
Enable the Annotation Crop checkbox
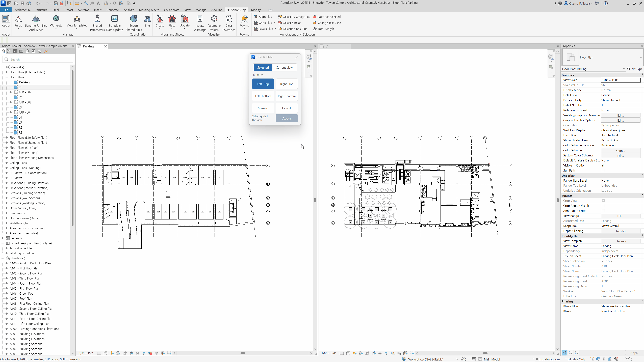point(603,211)
